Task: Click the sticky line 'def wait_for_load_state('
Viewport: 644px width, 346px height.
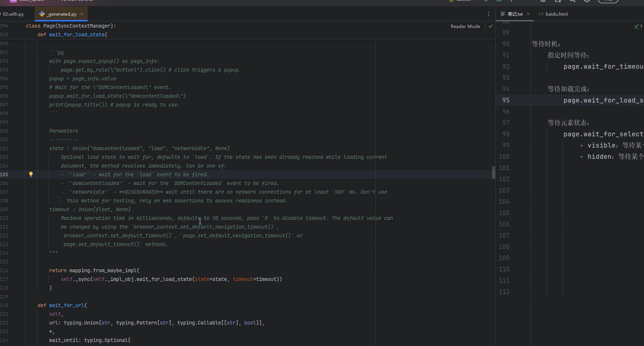Action: [73, 34]
